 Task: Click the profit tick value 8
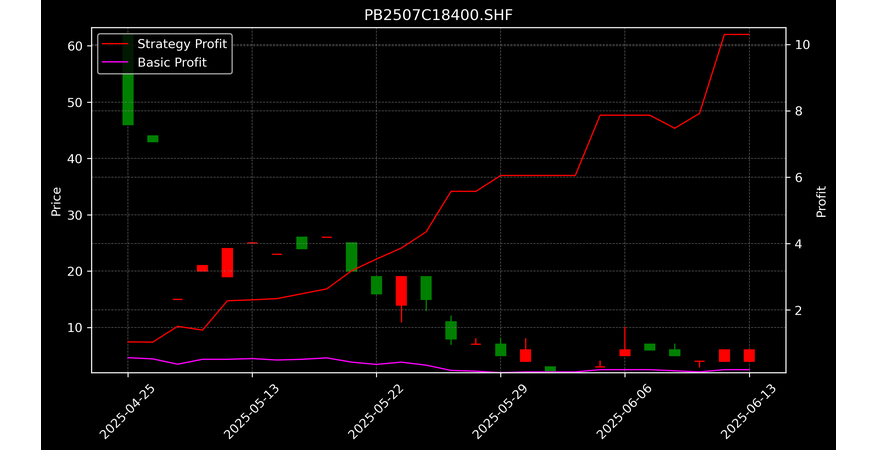[x=798, y=111]
